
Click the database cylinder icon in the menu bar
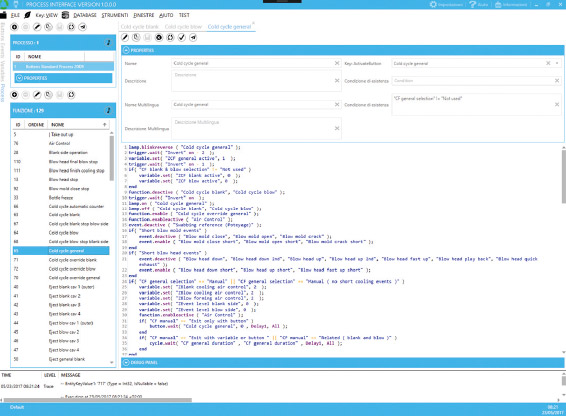[x=65, y=15]
